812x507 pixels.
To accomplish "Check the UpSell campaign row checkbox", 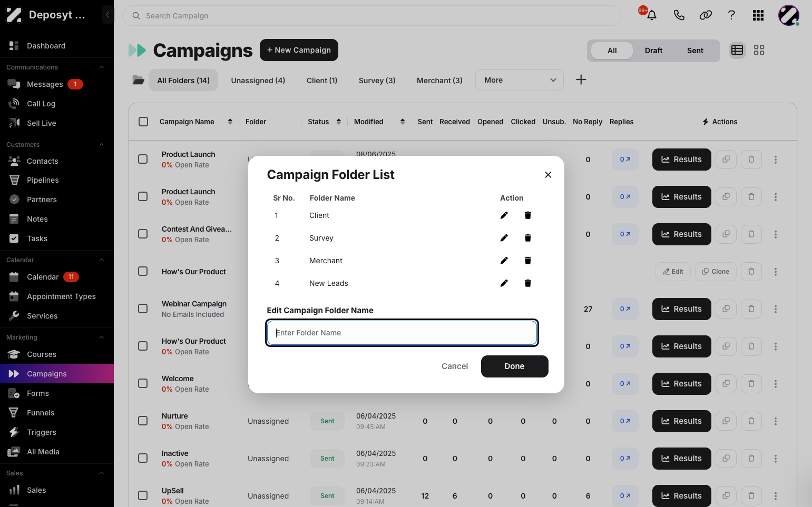I will coord(143,495).
